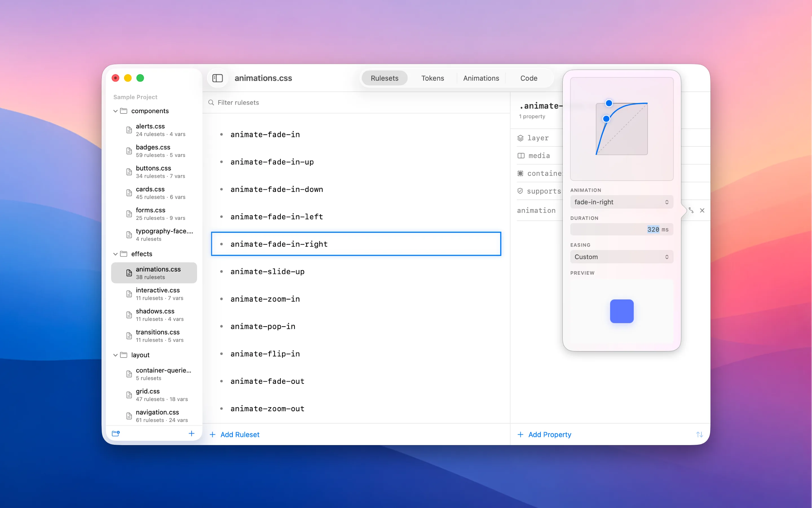The height and width of the screenshot is (508, 812).
Task: Click the link icon on the animation row
Action: click(x=691, y=210)
